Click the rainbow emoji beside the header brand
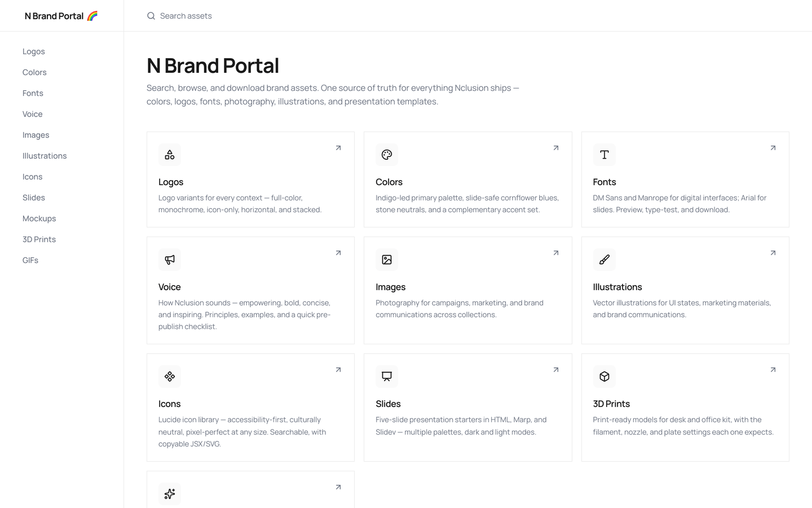The width and height of the screenshot is (812, 508). coord(92,16)
